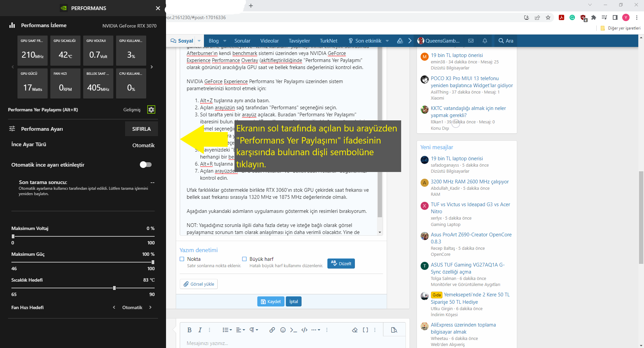The height and width of the screenshot is (348, 644).
Task: Toggle bold in reply editor
Action: tap(190, 330)
